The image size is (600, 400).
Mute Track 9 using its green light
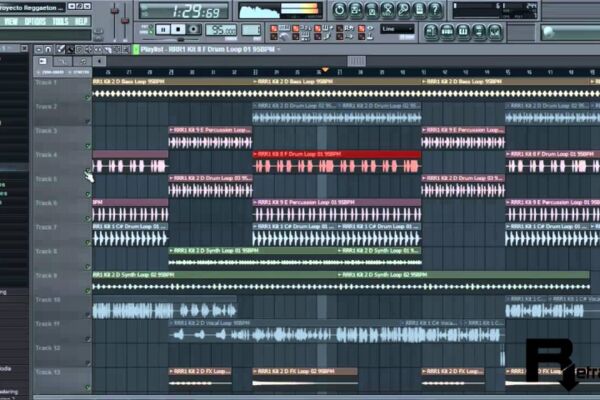[x=88, y=291]
